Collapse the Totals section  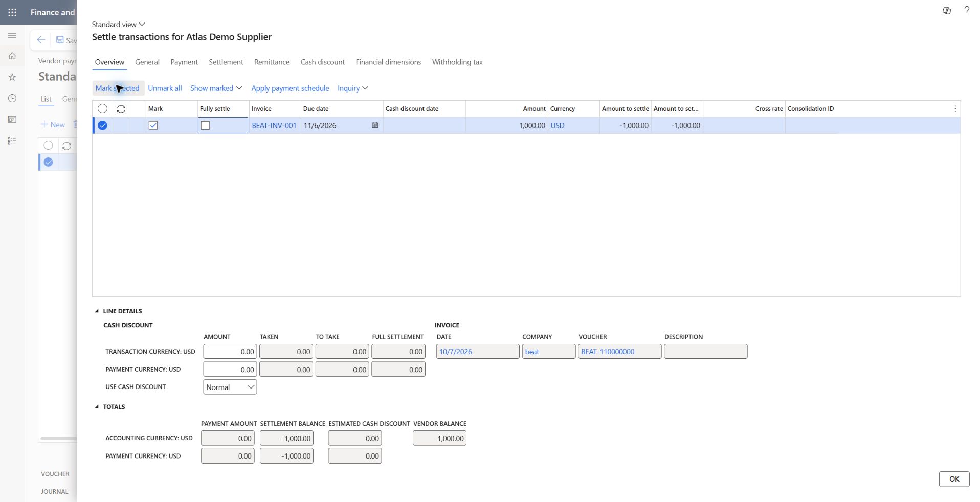pos(110,407)
